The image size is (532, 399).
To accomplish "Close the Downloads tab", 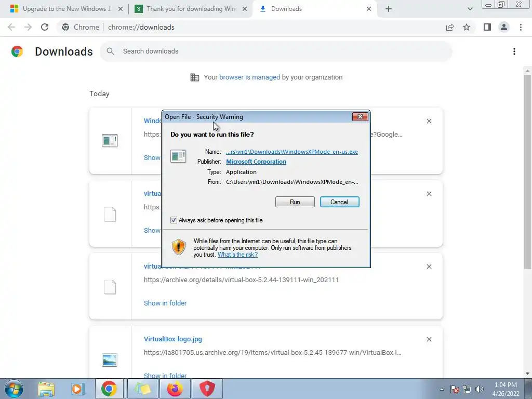I will click(369, 9).
